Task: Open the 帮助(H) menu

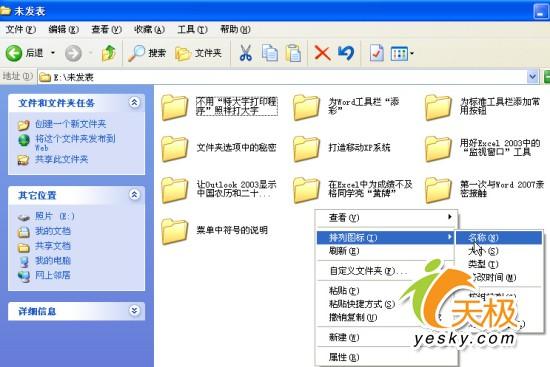Action: tap(235, 29)
